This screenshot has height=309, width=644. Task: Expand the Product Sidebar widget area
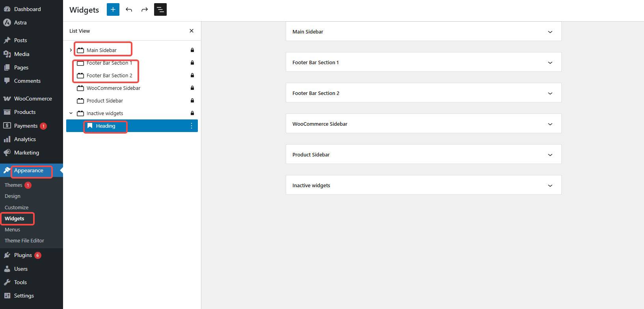point(550,155)
